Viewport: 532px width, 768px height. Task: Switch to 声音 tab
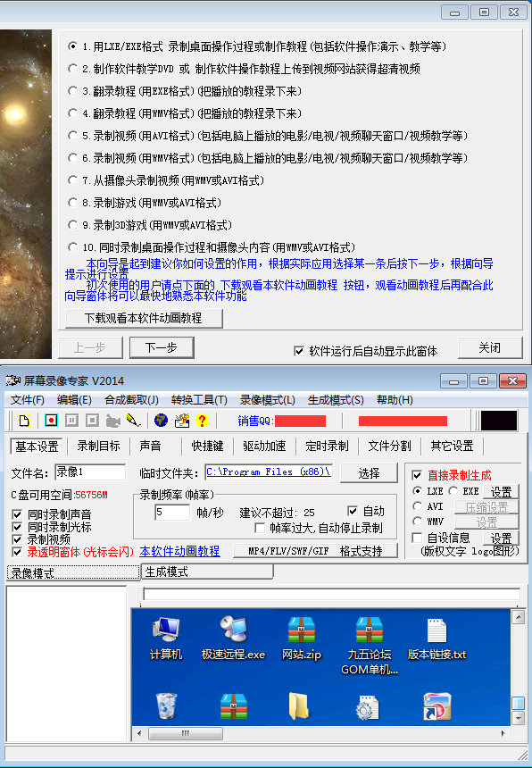pyautogui.click(x=150, y=446)
